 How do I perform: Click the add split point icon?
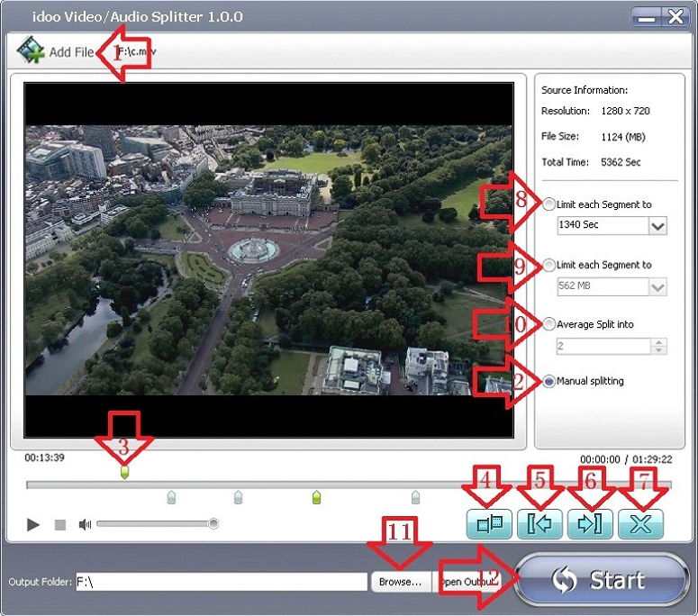point(489,524)
